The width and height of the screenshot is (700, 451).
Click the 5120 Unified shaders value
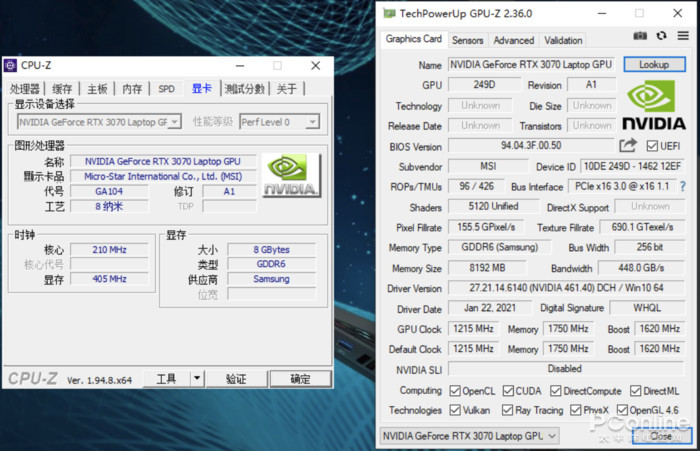[x=493, y=206]
